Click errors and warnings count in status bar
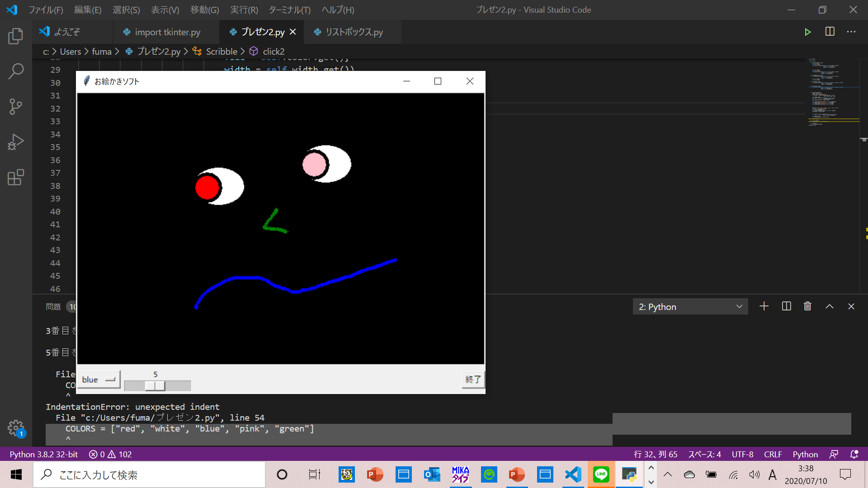This screenshot has width=868, height=488. (x=110, y=454)
